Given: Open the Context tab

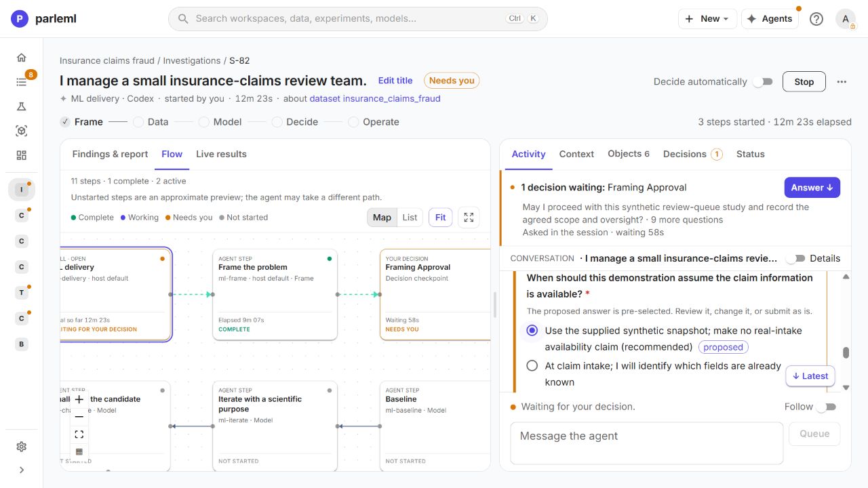Looking at the screenshot, I should [x=576, y=155].
